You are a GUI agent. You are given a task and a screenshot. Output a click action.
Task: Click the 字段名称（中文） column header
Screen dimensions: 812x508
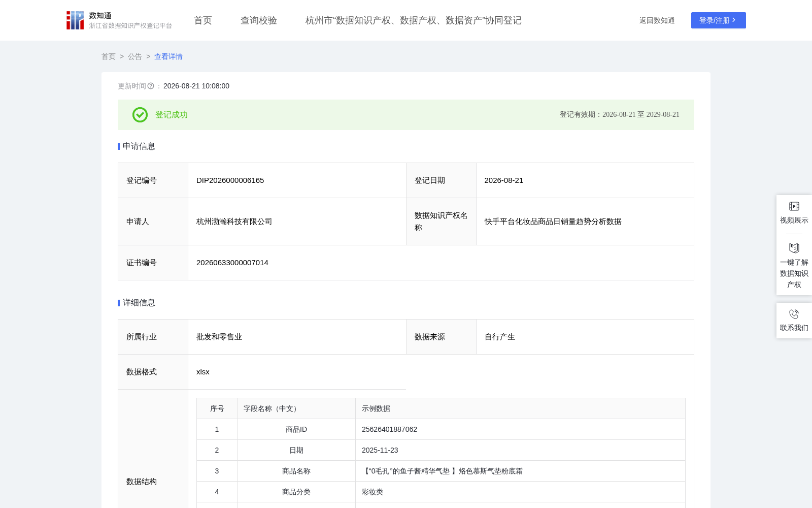tap(296, 408)
